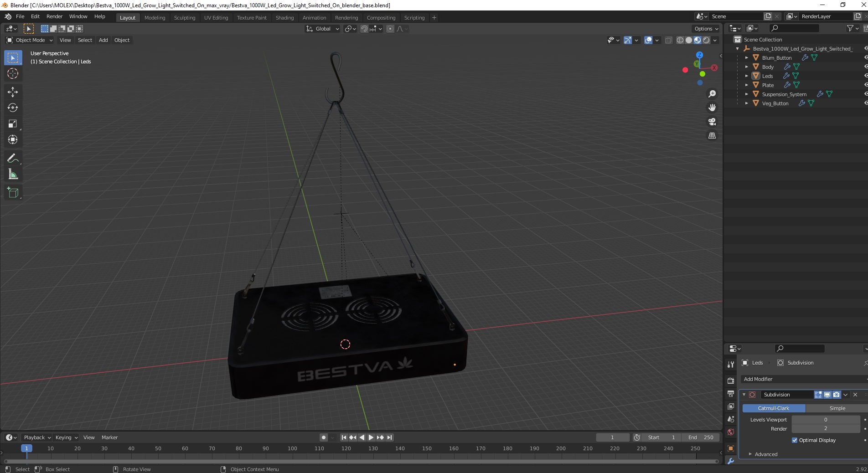Viewport: 868px width, 473px height.
Task: Select the Select Box tool
Action: pos(13,58)
